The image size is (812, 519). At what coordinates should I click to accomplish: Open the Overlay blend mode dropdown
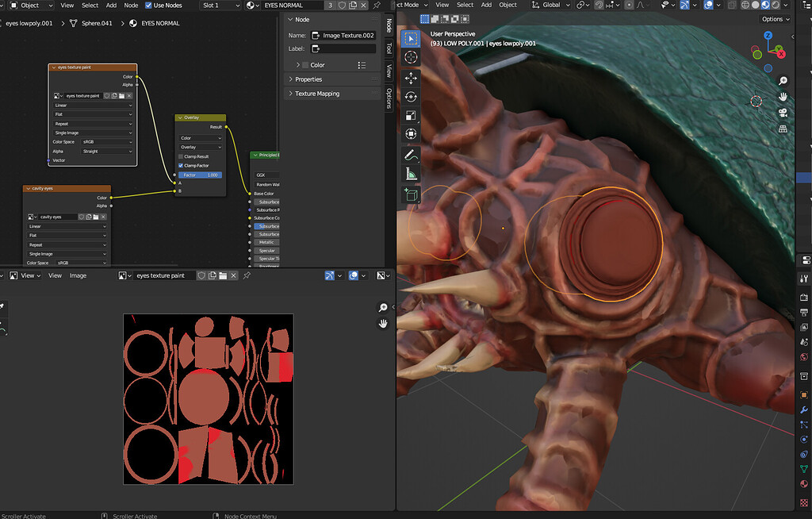[199, 146]
